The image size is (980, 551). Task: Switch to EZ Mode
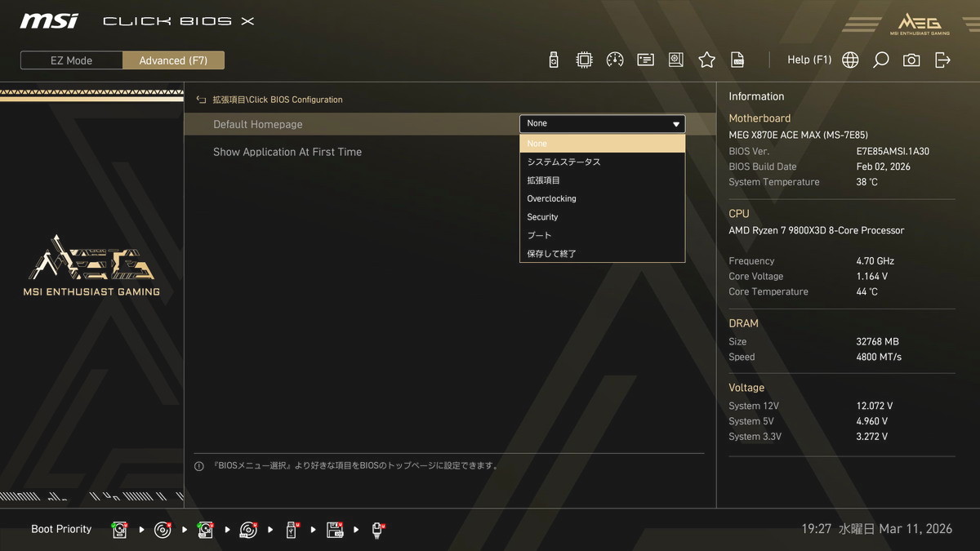[x=72, y=60]
